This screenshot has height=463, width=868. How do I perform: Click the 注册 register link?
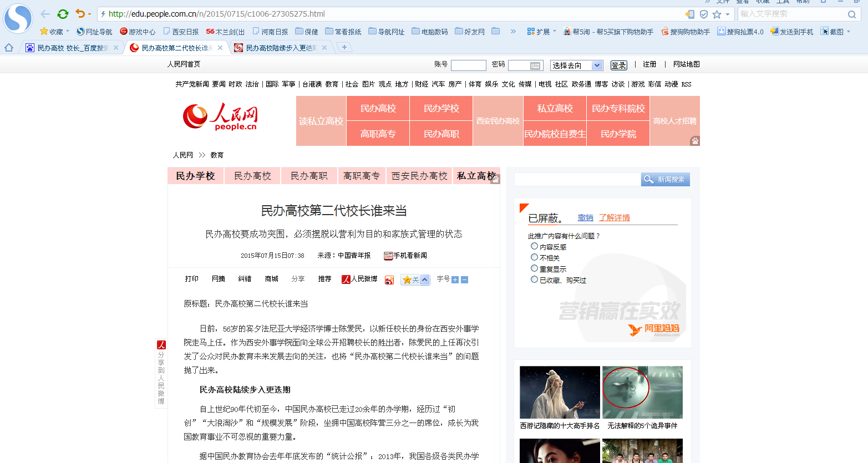click(649, 64)
